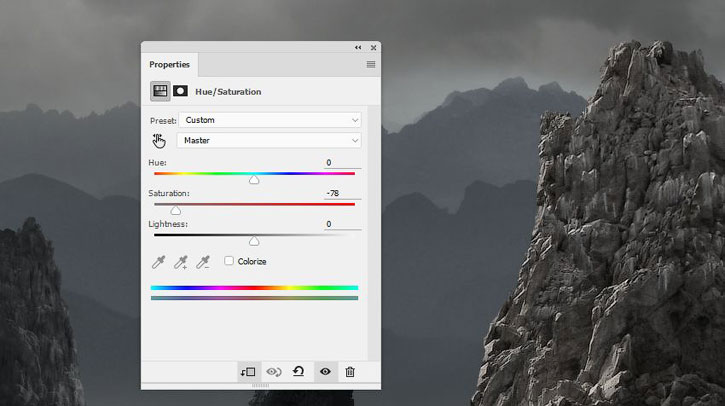Select the layer mask icon

(180, 91)
